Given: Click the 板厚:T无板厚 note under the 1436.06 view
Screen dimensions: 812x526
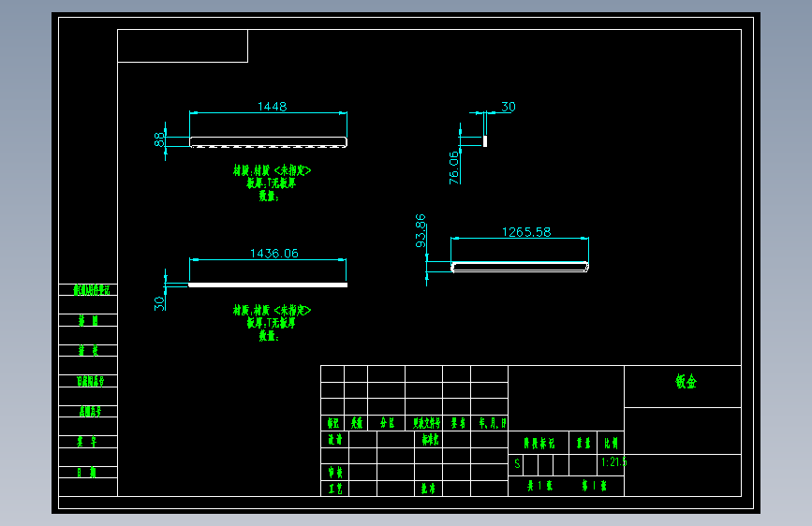Looking at the screenshot, I should (271, 323).
